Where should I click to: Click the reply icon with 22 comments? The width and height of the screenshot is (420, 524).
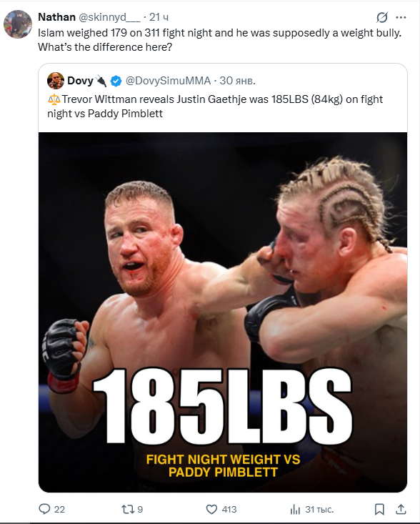coord(51,509)
